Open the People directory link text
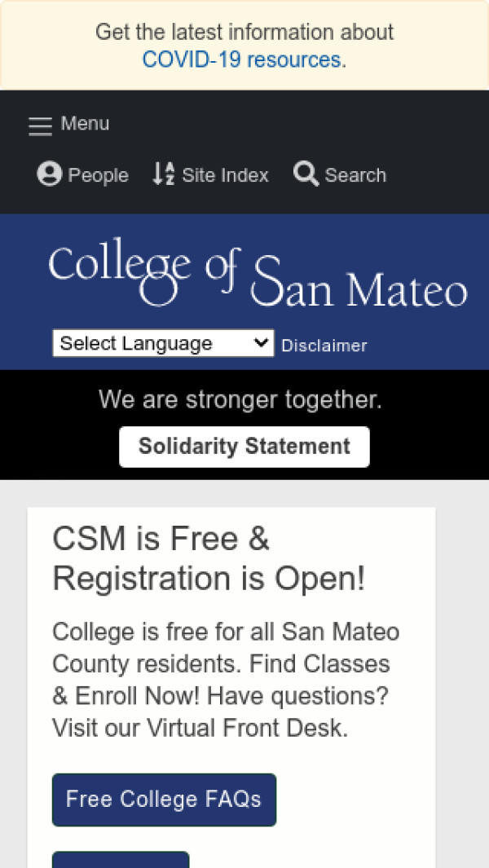Screen dimensions: 489x868 tap(99, 175)
